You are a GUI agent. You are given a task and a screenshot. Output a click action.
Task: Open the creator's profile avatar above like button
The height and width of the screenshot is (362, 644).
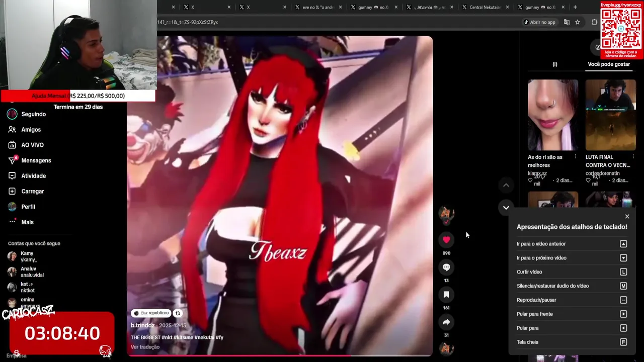(x=446, y=214)
